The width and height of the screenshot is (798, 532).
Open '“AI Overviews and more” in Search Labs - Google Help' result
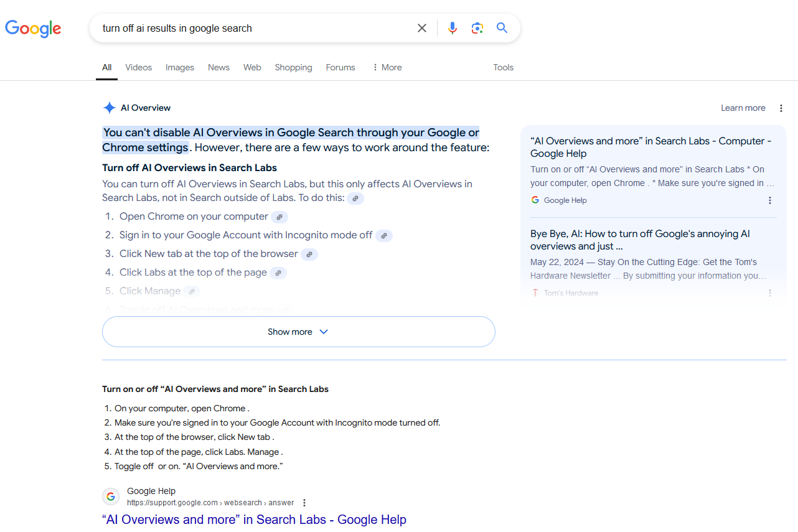pos(254,520)
